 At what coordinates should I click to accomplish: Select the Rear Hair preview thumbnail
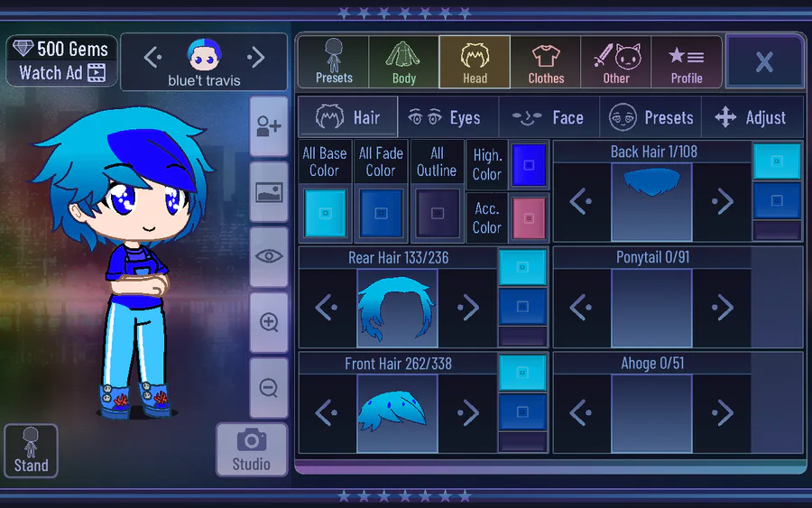tap(397, 308)
